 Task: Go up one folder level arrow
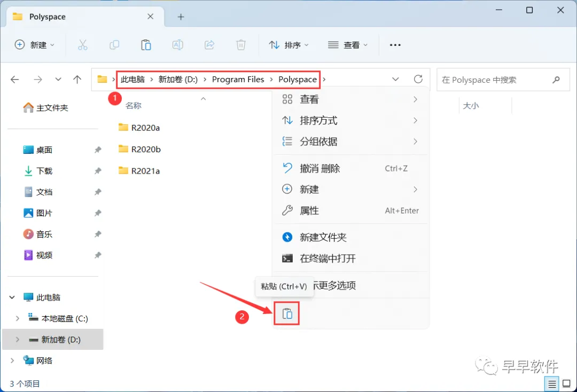(77, 79)
